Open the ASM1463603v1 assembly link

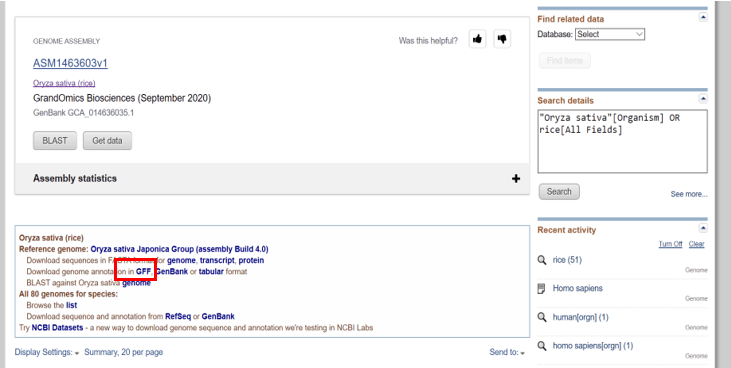tap(70, 63)
